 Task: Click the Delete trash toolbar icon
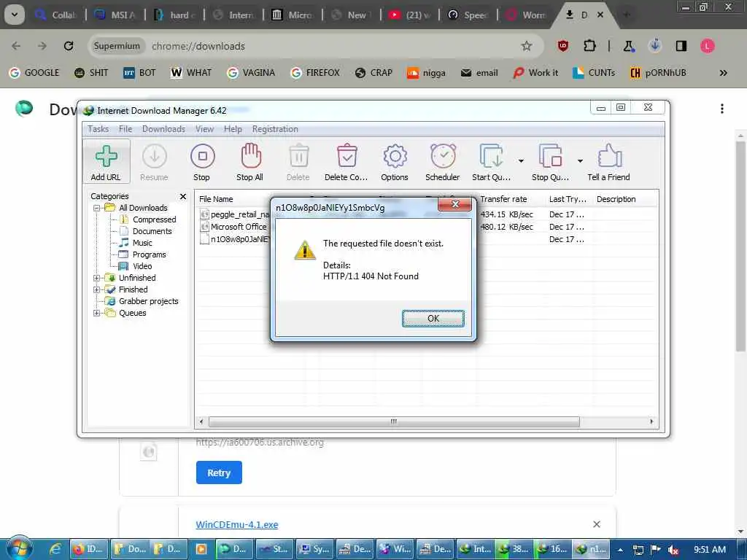[298, 162]
